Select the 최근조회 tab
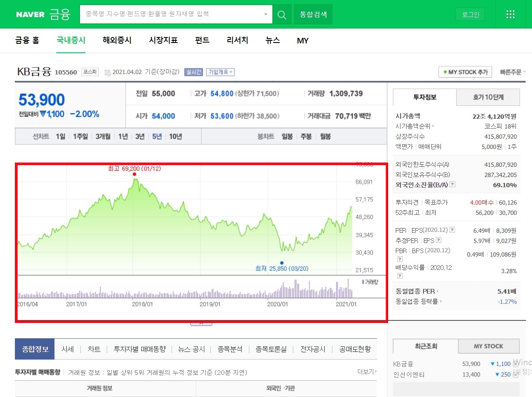This screenshot has width=532, height=397. 426,346
